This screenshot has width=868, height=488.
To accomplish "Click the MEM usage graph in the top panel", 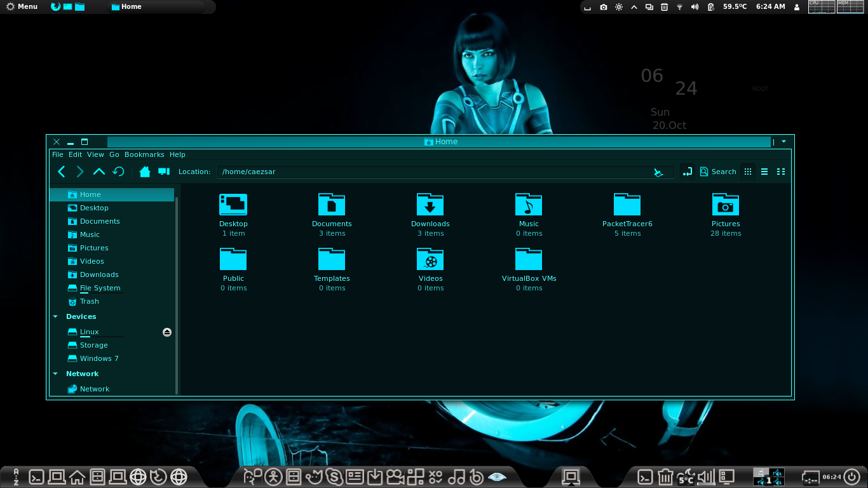I will (851, 7).
